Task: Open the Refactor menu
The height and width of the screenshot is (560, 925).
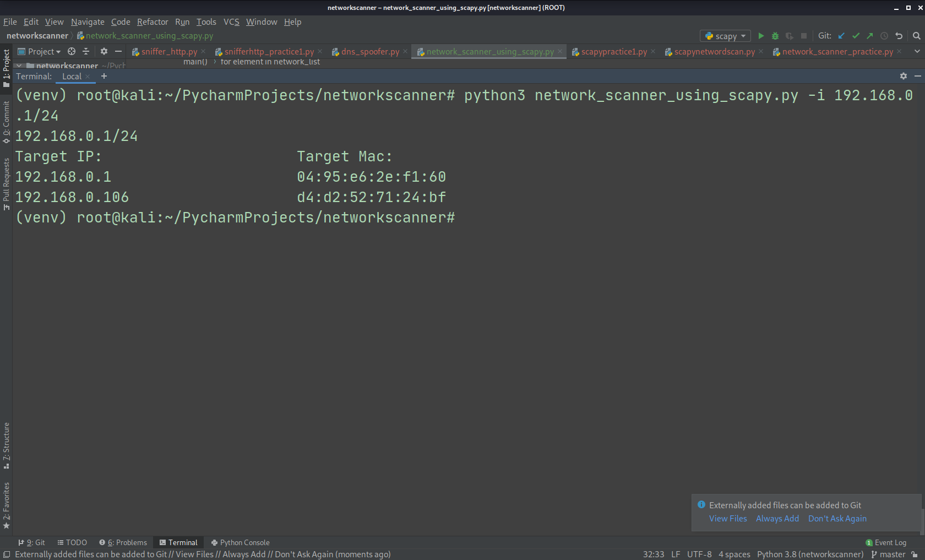Action: [153, 22]
